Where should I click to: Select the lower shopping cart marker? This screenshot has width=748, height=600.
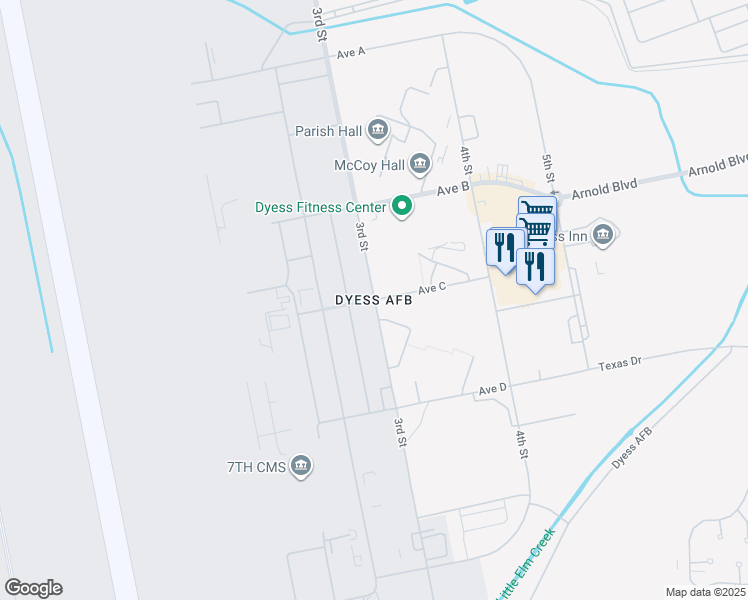pyautogui.click(x=536, y=230)
